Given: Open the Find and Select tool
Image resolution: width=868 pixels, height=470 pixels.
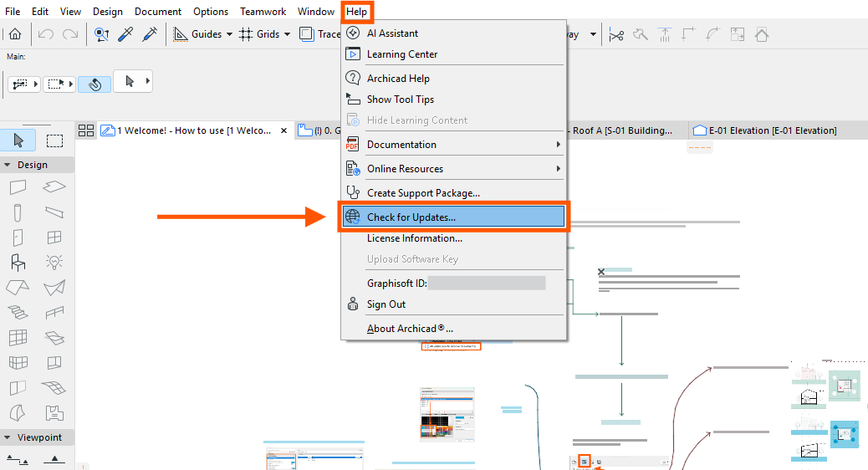Looking at the screenshot, I should tap(101, 34).
